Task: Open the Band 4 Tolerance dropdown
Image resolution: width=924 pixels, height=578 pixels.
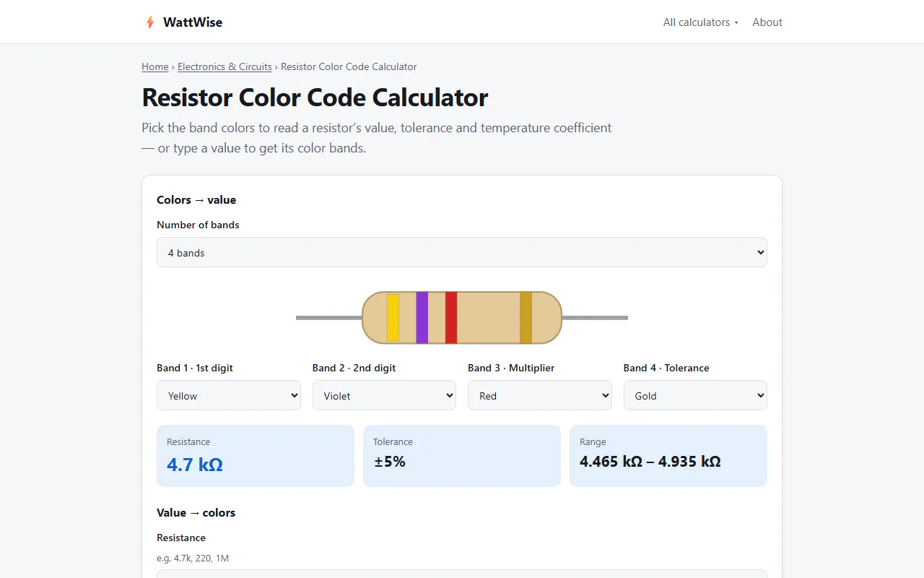Action: [x=695, y=395]
